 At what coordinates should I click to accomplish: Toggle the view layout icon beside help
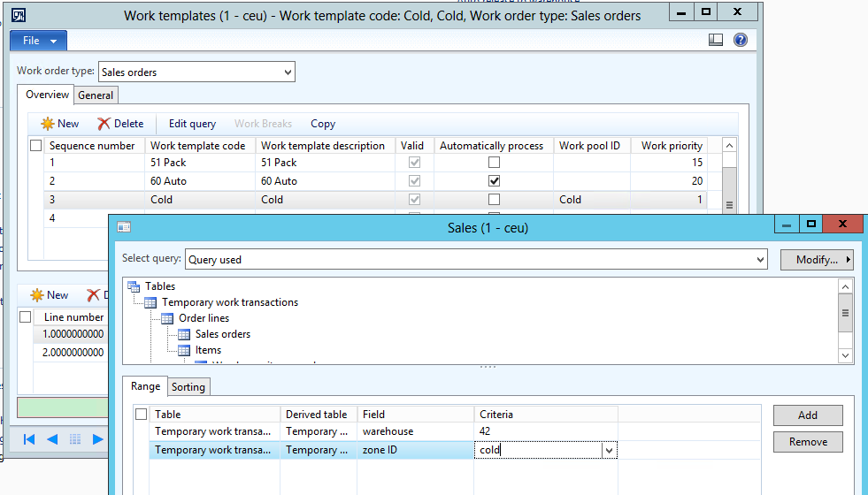(717, 41)
